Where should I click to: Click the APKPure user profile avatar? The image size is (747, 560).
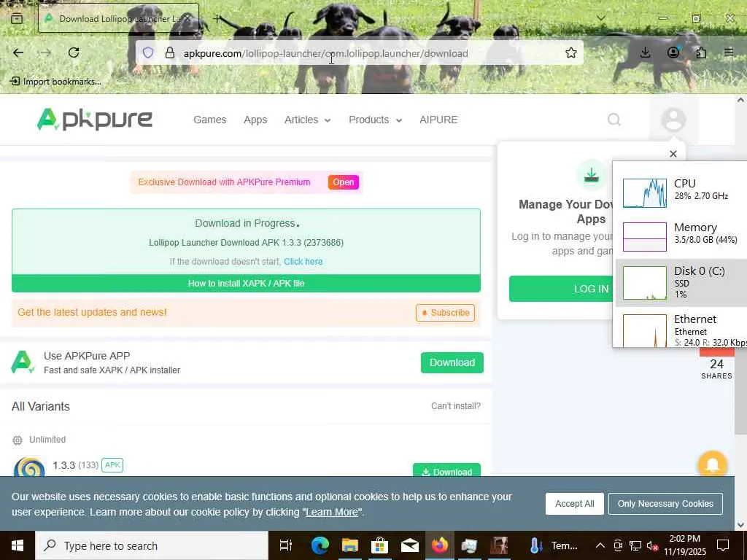(x=673, y=120)
